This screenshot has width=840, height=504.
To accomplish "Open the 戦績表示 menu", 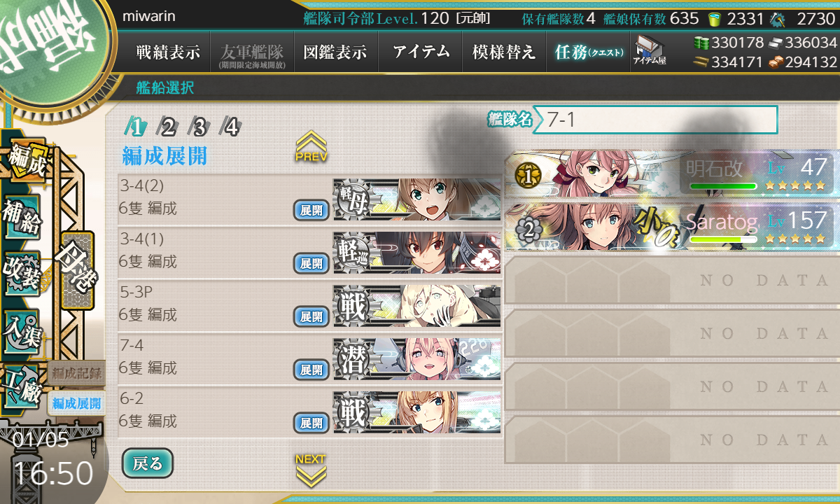I will point(168,52).
